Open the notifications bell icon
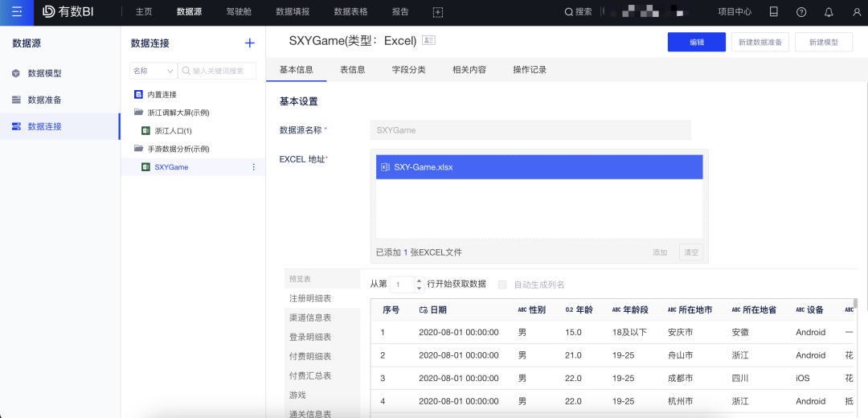This screenshot has width=868, height=418. [x=829, y=12]
